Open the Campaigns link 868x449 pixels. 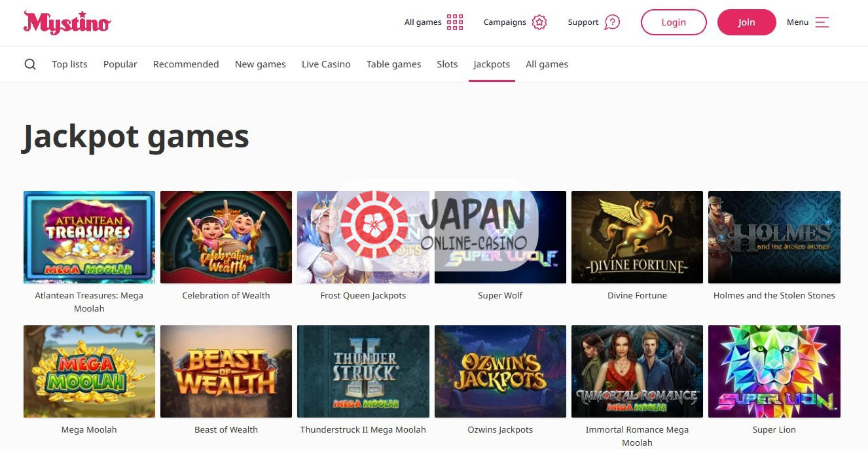pos(505,22)
